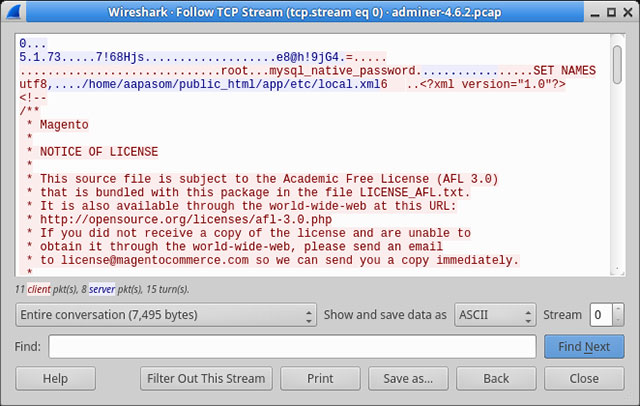Print the stream contents
This screenshot has width=640, height=406.
point(320,379)
